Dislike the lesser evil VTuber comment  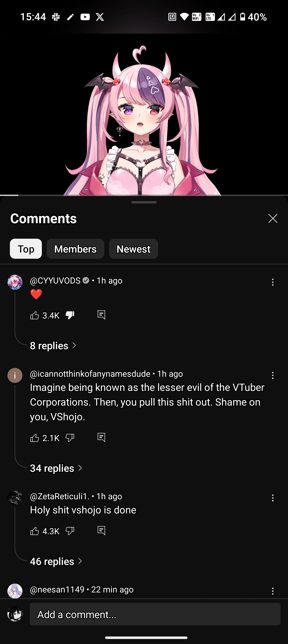[x=70, y=438]
